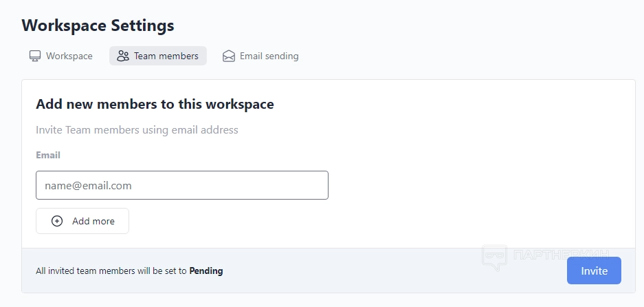Click the Add new members heading
Image resolution: width=644 pixels, height=307 pixels.
(155, 105)
